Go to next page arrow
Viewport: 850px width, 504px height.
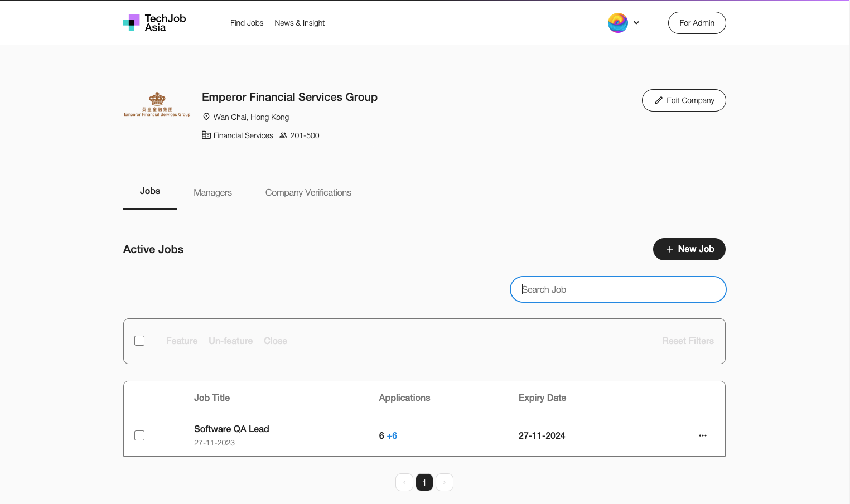(x=445, y=482)
